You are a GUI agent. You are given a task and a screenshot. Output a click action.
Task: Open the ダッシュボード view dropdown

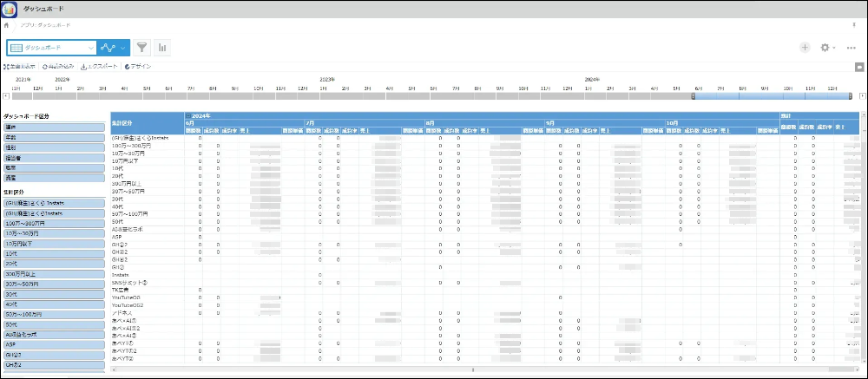coord(91,49)
